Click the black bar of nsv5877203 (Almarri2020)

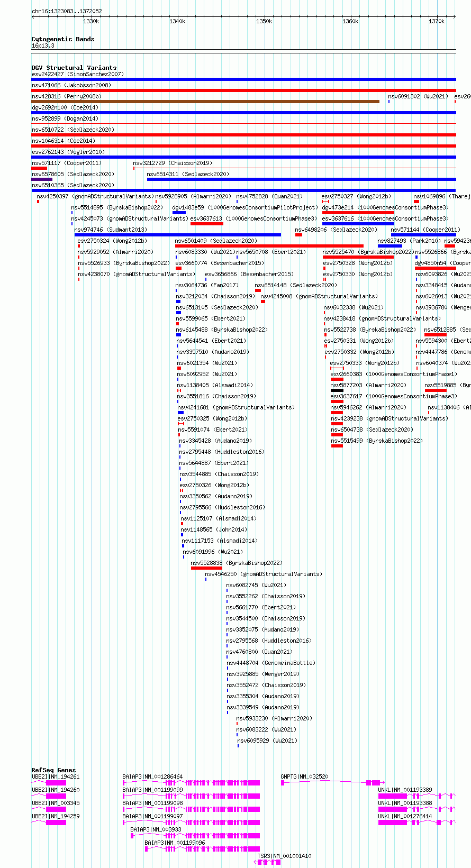pyautogui.click(x=337, y=390)
